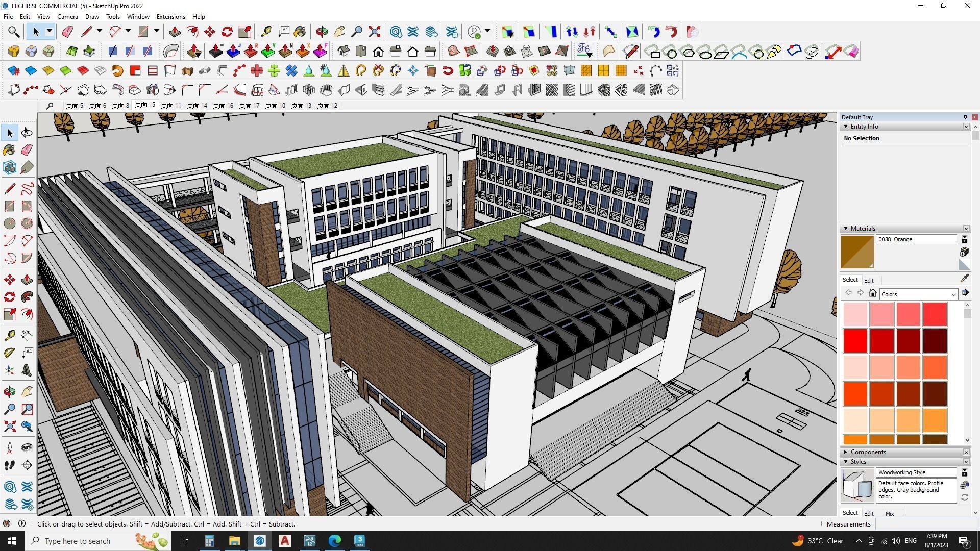
Task: Click the material name field 0038_Orange
Action: [916, 239]
